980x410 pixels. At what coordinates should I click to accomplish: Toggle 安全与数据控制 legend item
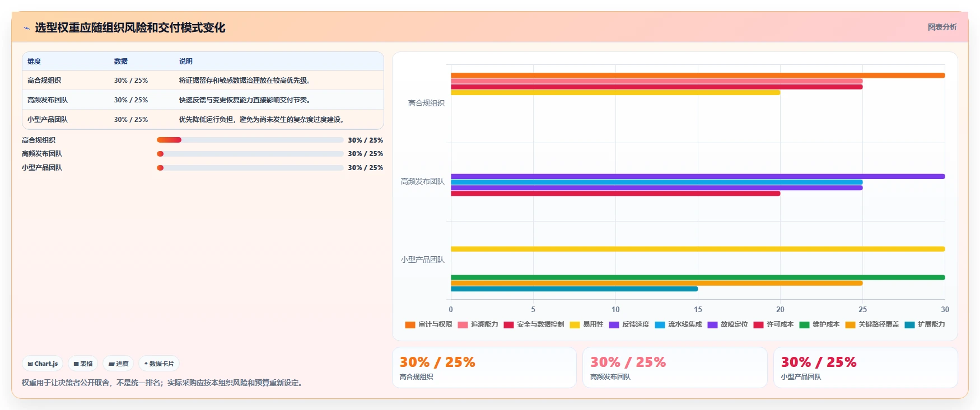(x=534, y=324)
